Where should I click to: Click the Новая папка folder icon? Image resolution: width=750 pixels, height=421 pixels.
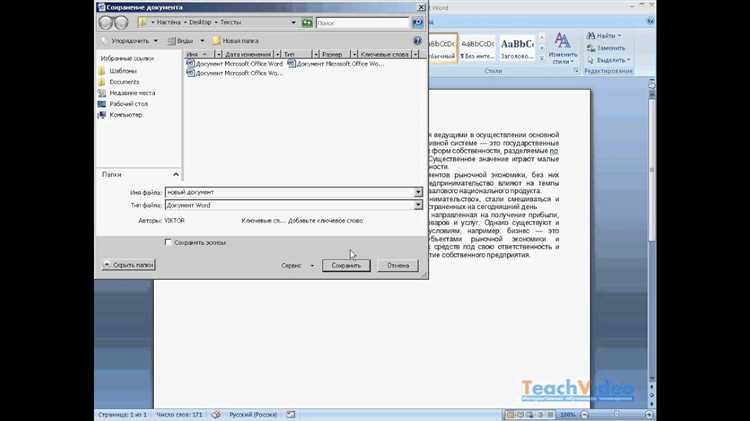tap(216, 41)
